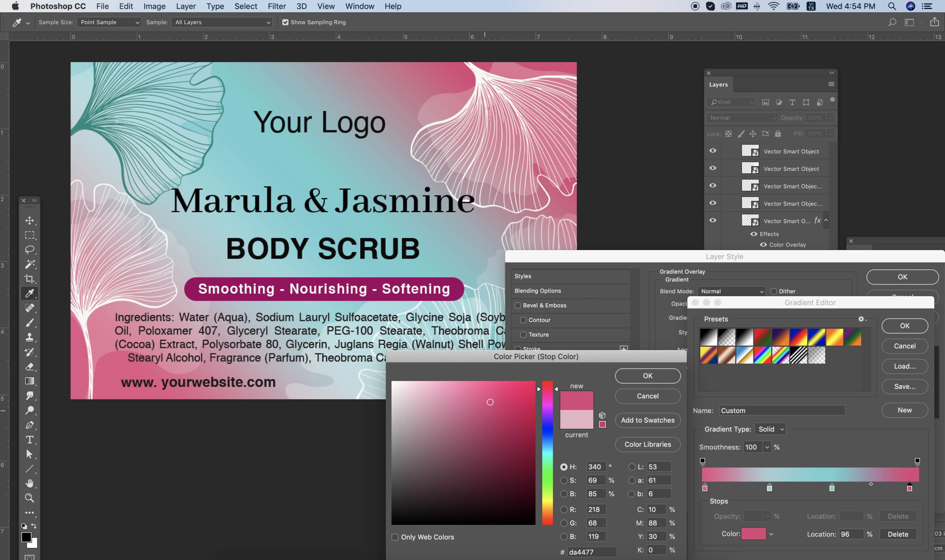The height and width of the screenshot is (560, 945).
Task: Select the Move tool
Action: (x=30, y=220)
